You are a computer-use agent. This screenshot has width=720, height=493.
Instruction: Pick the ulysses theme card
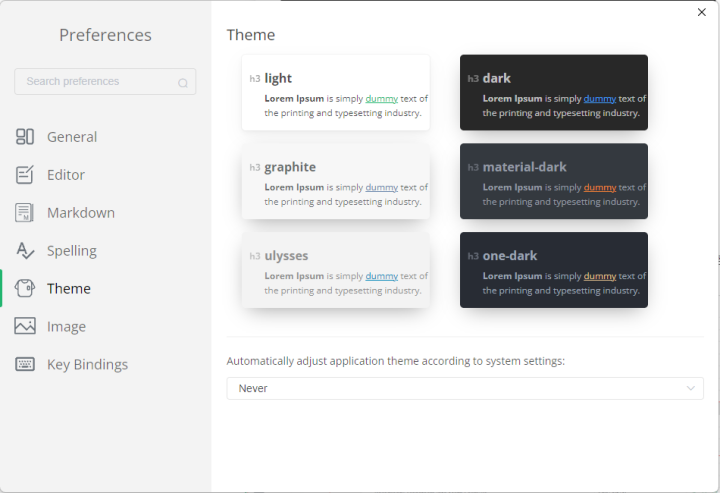pos(336,270)
